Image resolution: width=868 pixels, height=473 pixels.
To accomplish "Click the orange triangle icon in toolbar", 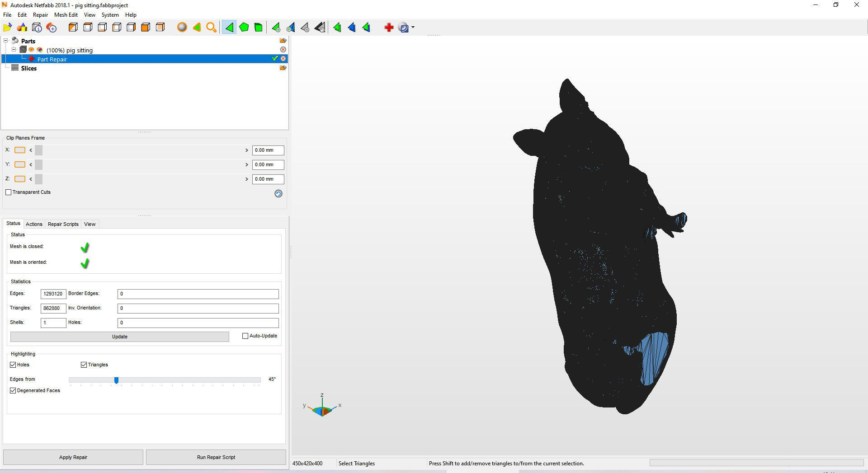I will [x=197, y=28].
